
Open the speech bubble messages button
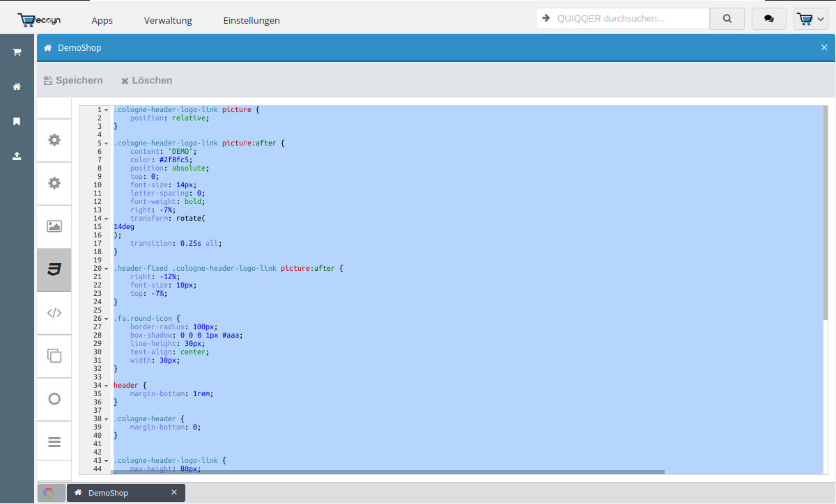click(x=768, y=19)
